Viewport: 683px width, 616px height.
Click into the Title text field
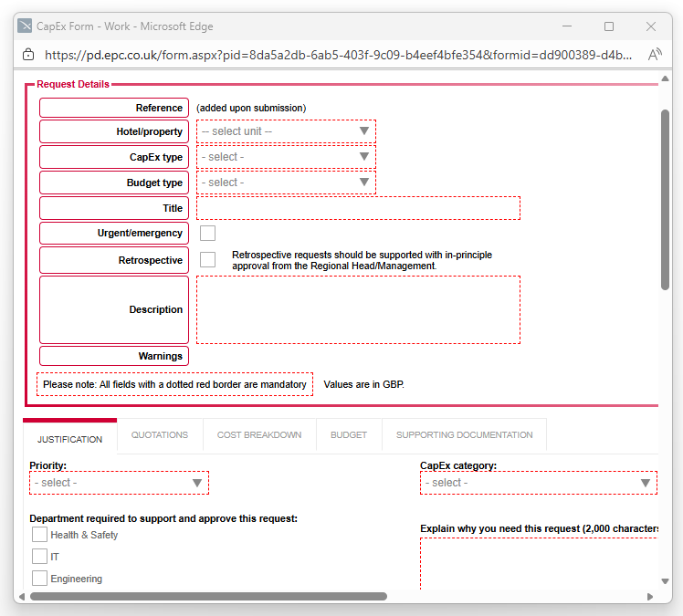[x=358, y=208]
